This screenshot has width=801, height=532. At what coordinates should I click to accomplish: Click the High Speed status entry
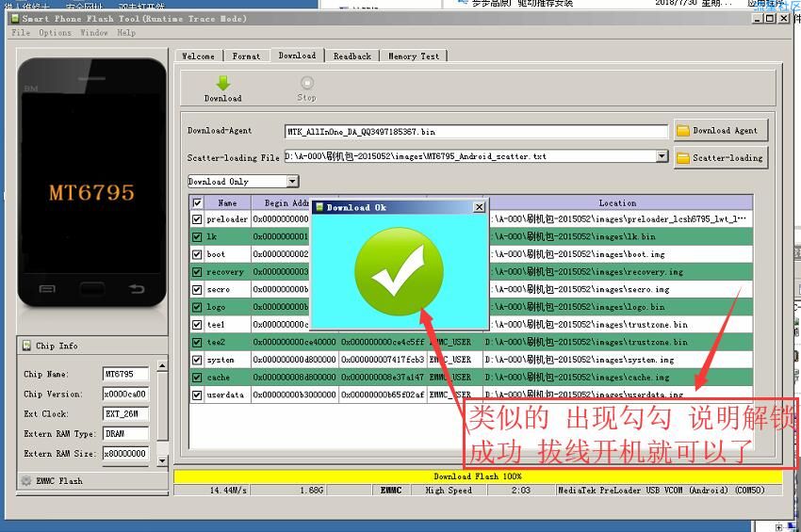[449, 491]
